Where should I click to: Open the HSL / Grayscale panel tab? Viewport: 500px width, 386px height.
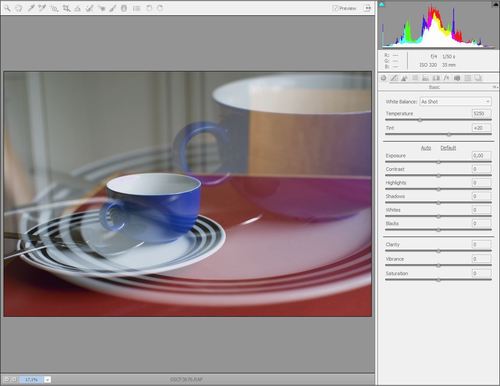(x=415, y=78)
